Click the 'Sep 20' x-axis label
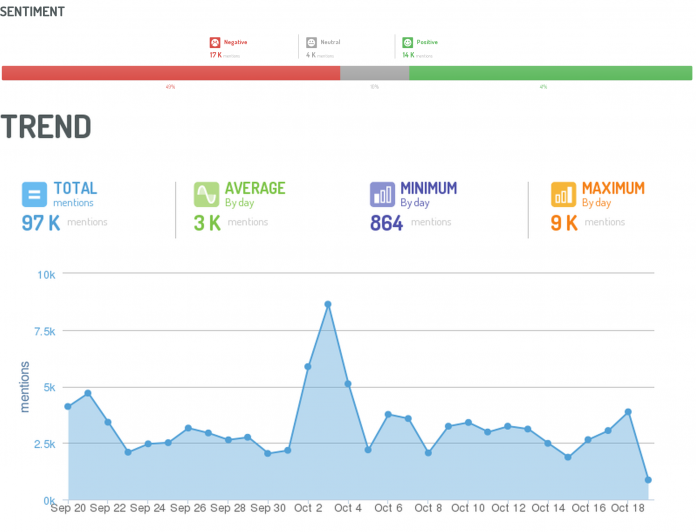 click(x=68, y=508)
